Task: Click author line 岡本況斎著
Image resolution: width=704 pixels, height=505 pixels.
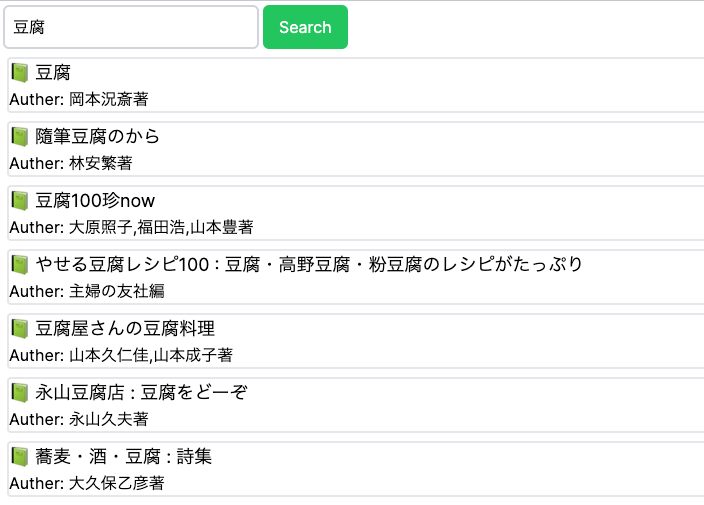Action: pos(79,99)
